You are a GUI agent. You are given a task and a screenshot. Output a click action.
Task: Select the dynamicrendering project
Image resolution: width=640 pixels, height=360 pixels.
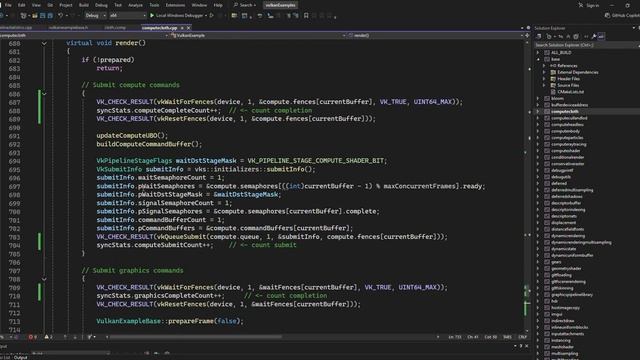point(568,236)
